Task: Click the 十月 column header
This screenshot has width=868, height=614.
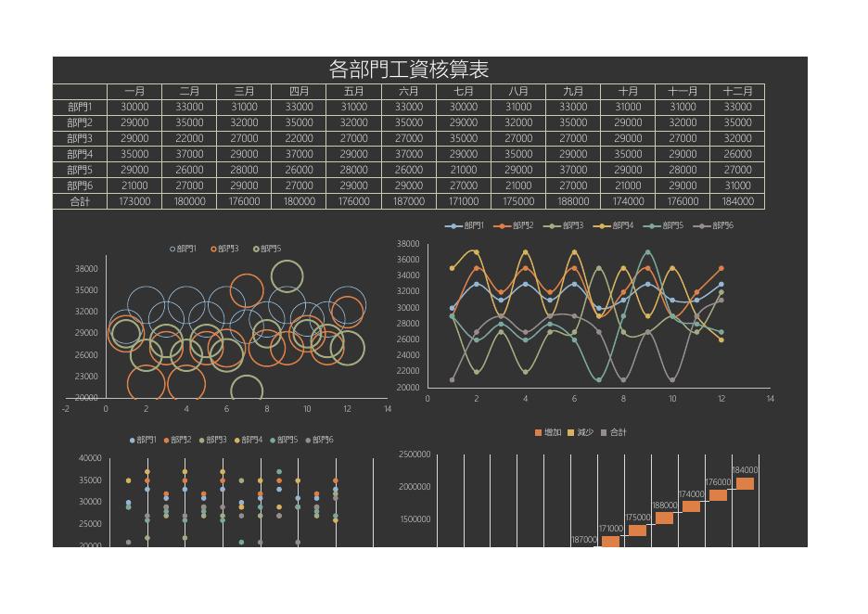Action: [628, 91]
